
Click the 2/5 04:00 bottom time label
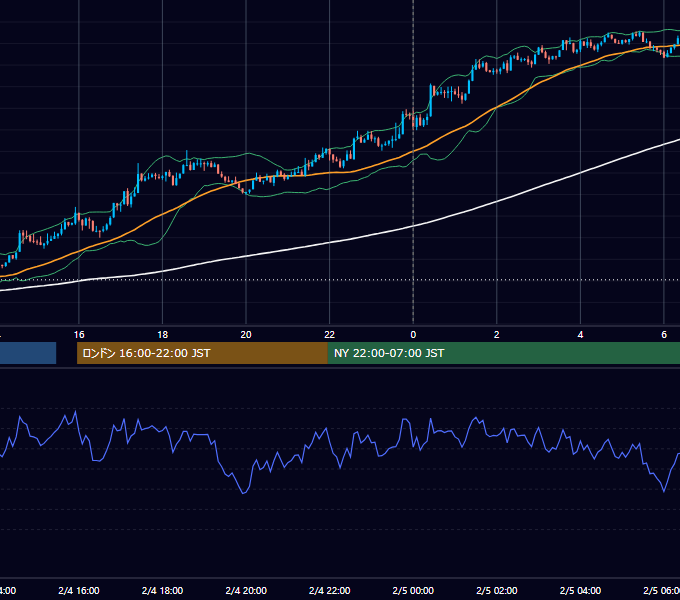click(580, 590)
